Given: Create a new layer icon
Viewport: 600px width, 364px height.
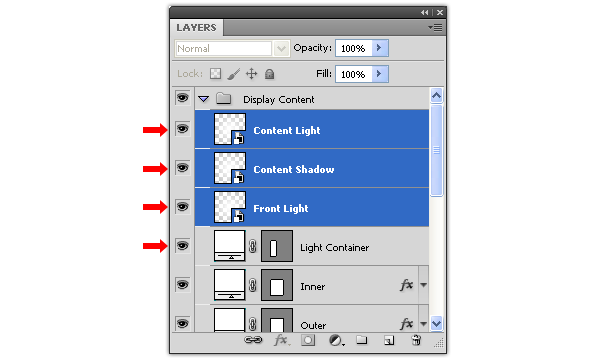Looking at the screenshot, I should [x=389, y=340].
